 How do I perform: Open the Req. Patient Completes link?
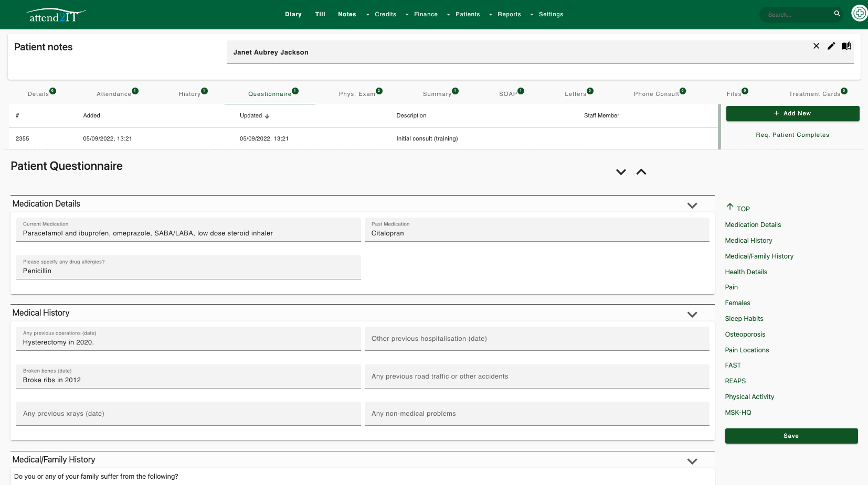792,135
